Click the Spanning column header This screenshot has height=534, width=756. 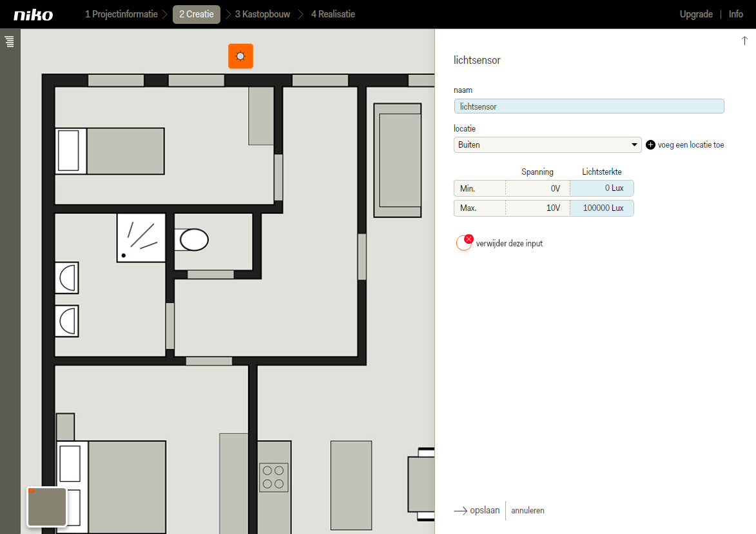point(537,172)
